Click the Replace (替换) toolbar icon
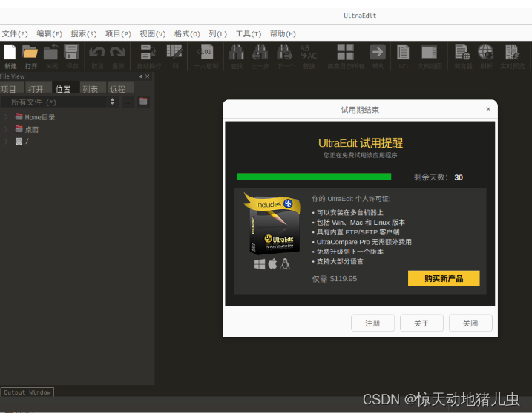The width and height of the screenshot is (532, 414). (309, 53)
